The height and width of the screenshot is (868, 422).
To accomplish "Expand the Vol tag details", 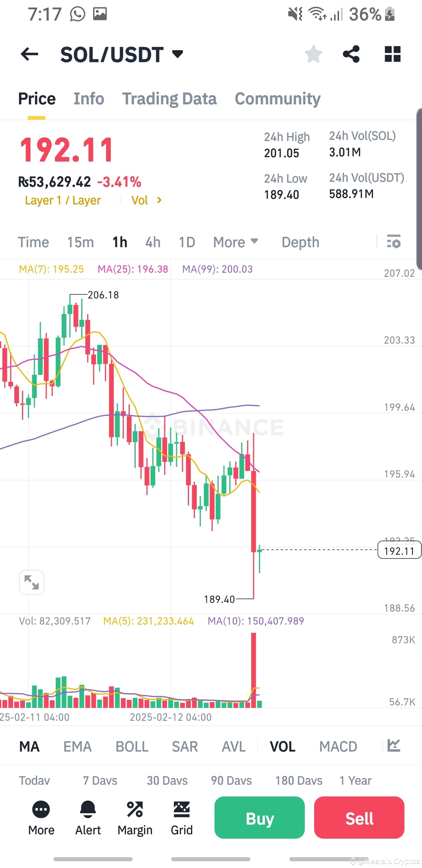I will point(147,200).
